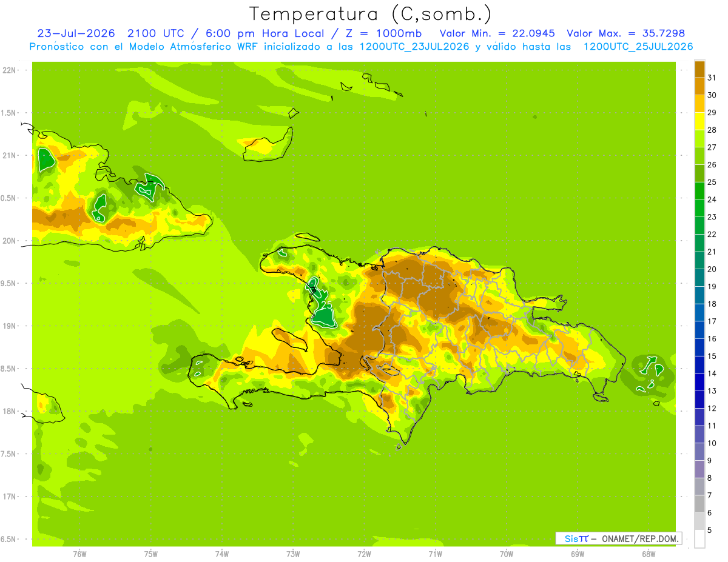
Task: Click the gray swatch between 6 and 7
Action: [699, 504]
